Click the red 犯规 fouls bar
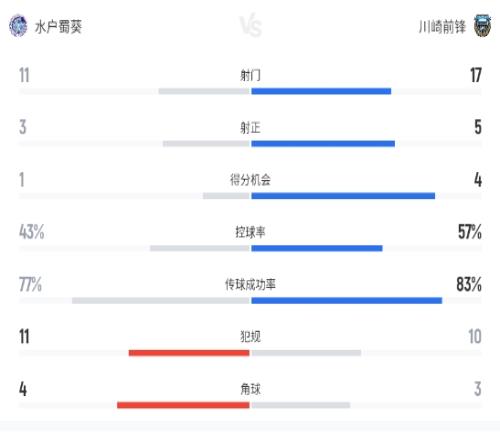 pos(189,353)
